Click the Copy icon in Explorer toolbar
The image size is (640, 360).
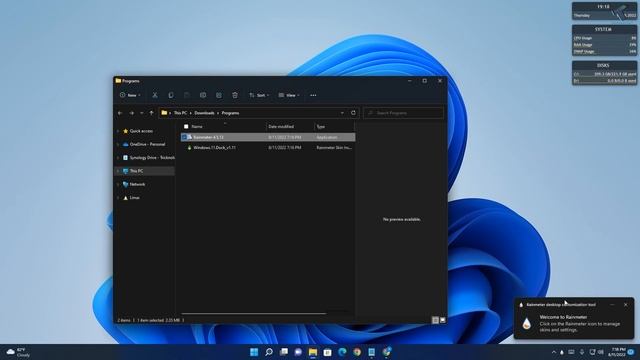(171, 95)
